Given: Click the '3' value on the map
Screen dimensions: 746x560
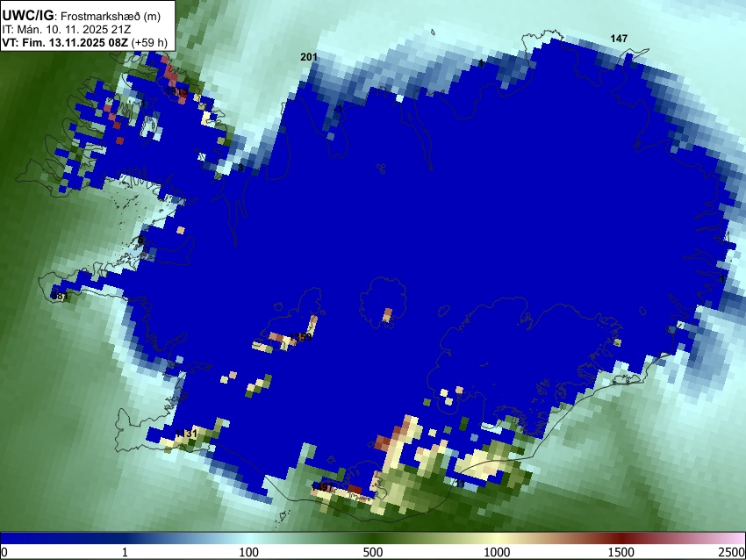Looking at the screenshot, I should click(240, 168).
